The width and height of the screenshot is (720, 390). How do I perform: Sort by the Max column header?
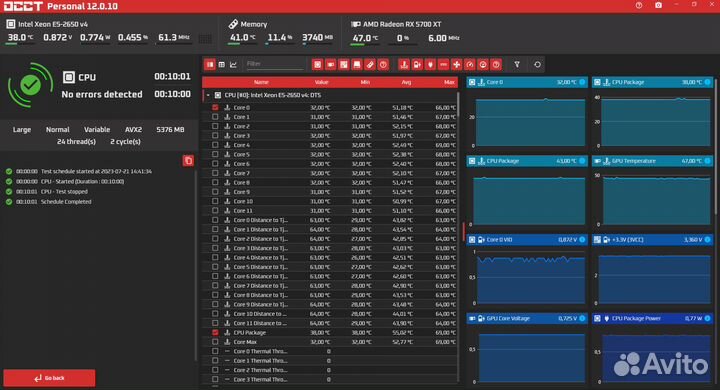pos(449,82)
